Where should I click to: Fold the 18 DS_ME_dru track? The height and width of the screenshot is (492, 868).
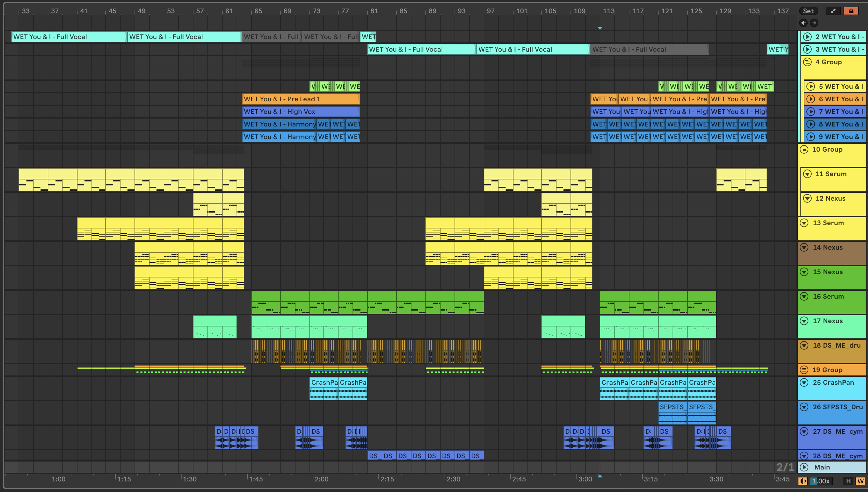point(804,345)
